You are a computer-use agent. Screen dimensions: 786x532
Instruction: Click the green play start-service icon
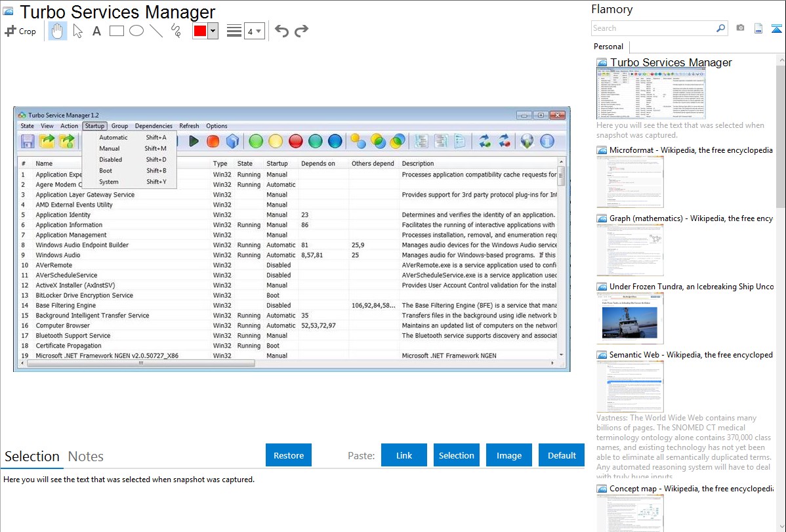tap(194, 142)
